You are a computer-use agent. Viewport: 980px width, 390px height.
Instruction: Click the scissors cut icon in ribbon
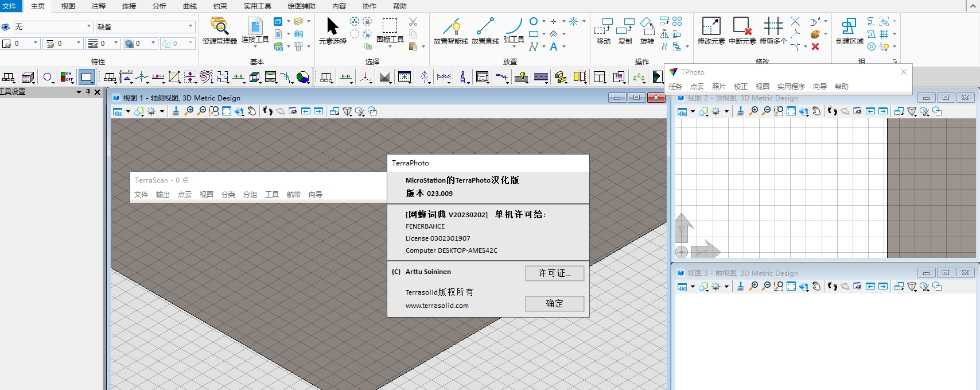tap(413, 22)
